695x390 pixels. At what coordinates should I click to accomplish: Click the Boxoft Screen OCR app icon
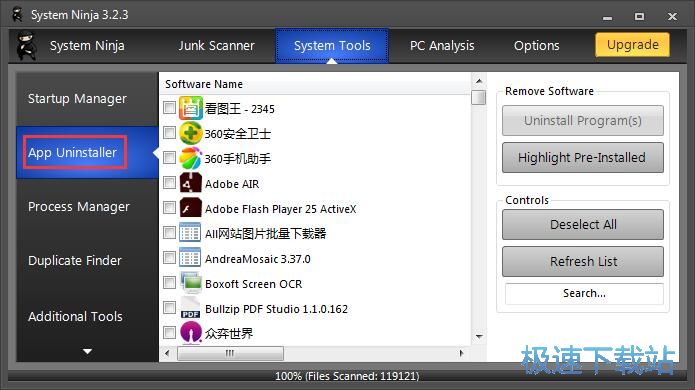coord(191,283)
